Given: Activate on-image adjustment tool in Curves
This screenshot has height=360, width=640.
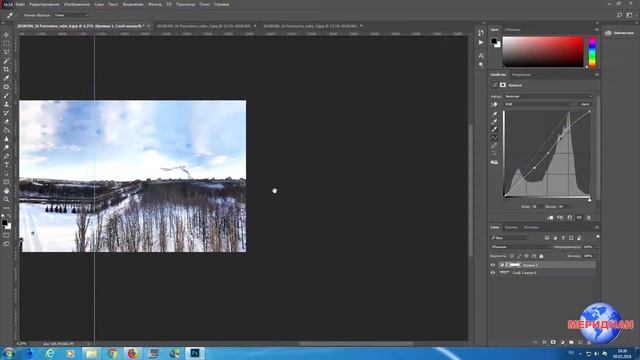Looking at the screenshot, I should [x=494, y=104].
